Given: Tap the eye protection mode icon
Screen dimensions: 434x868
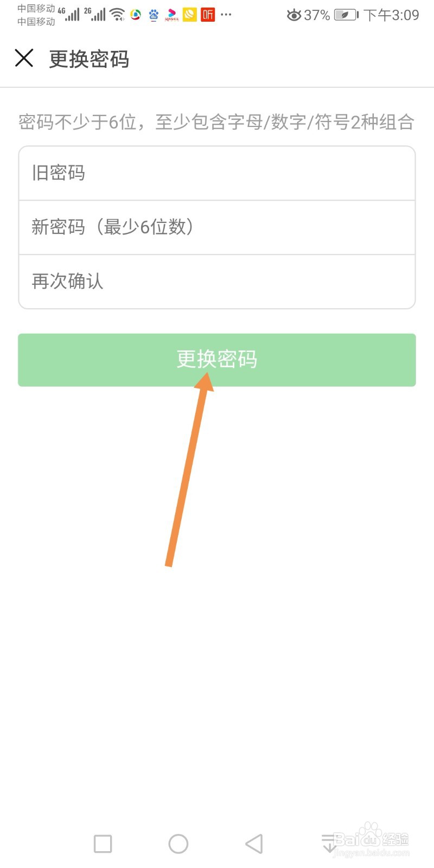Looking at the screenshot, I should point(293,16).
